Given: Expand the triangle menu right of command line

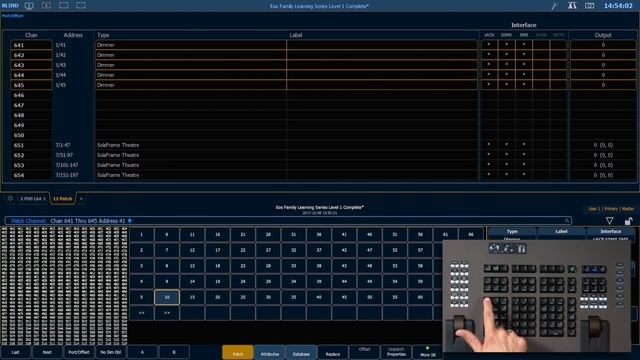Looking at the screenshot, I should coord(609,221).
